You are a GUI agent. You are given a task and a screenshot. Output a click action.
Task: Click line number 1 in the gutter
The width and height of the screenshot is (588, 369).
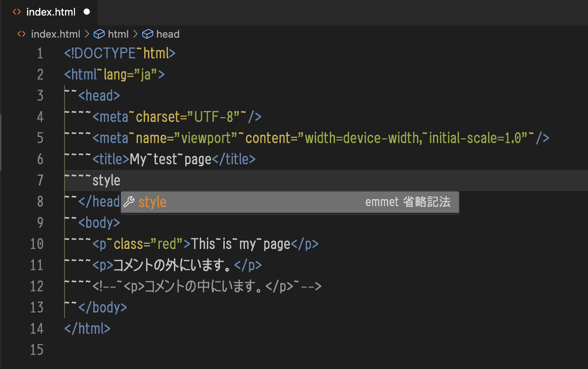coord(40,53)
